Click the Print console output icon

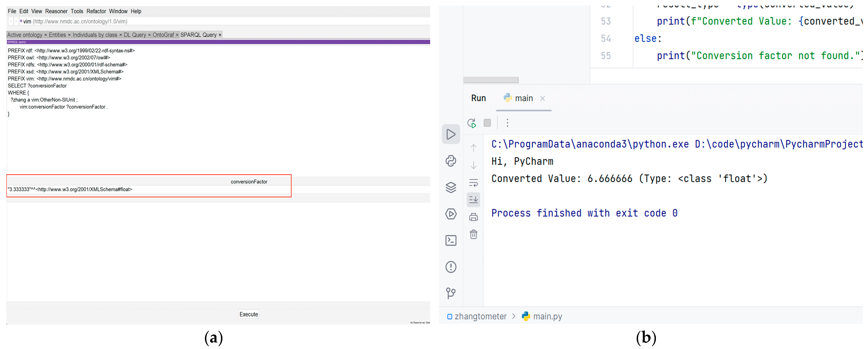click(473, 217)
